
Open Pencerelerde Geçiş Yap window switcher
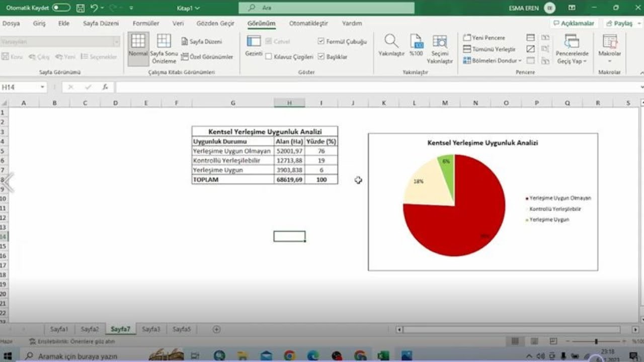pos(572,49)
